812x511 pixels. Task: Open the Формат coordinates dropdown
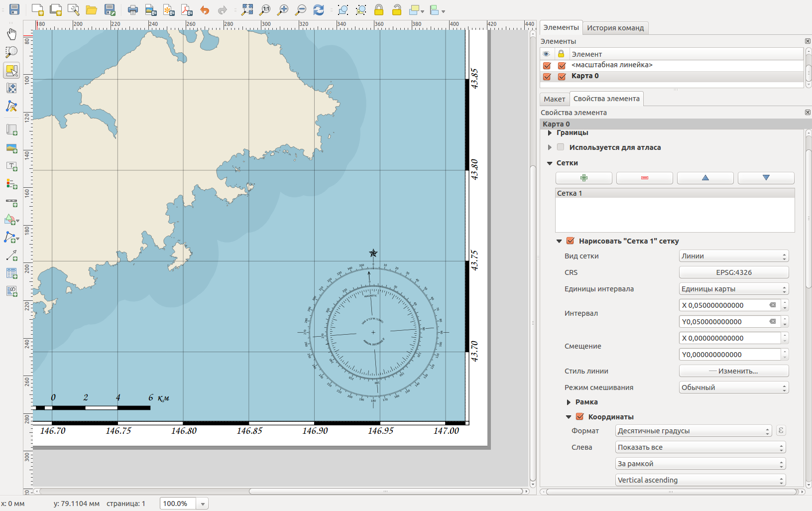693,430
